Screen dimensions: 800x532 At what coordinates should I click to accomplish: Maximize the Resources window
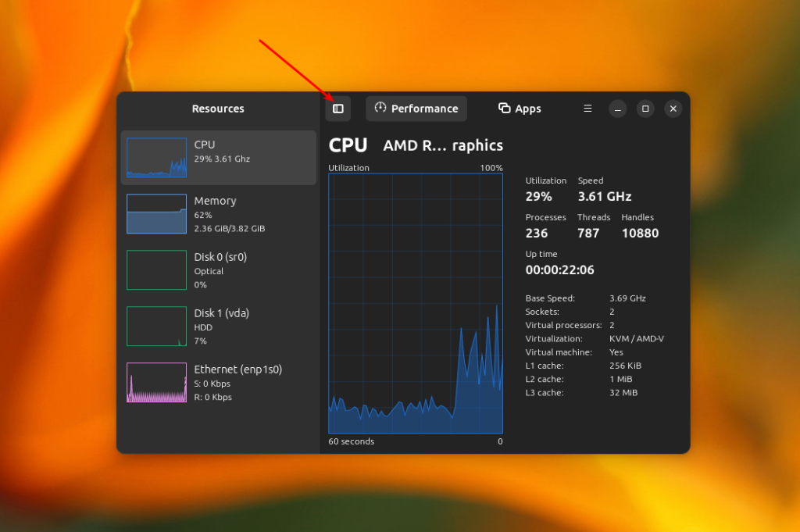click(645, 109)
